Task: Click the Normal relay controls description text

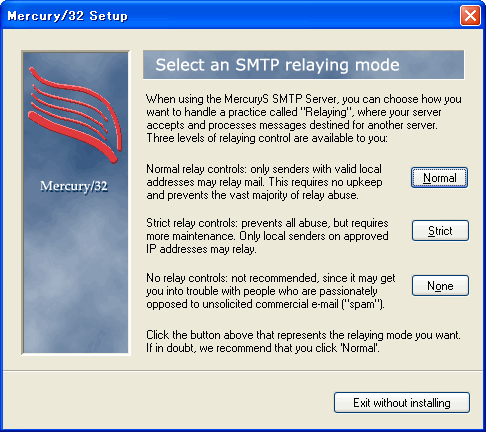Action: pyautogui.click(x=264, y=182)
